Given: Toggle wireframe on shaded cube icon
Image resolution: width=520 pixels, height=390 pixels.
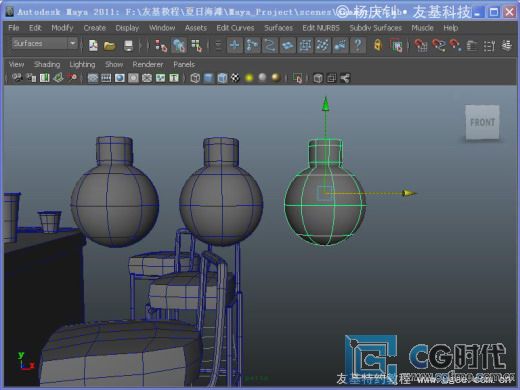Looking at the screenshot, I should [222, 78].
